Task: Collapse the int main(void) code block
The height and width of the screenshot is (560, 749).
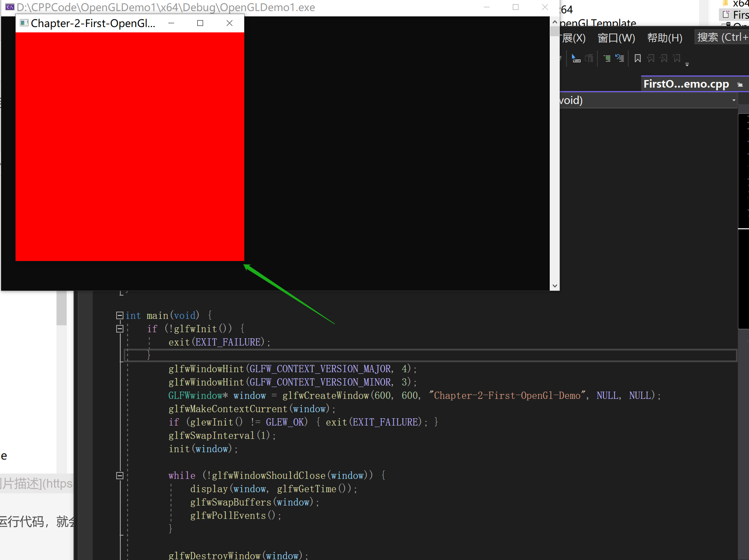Action: (120, 315)
